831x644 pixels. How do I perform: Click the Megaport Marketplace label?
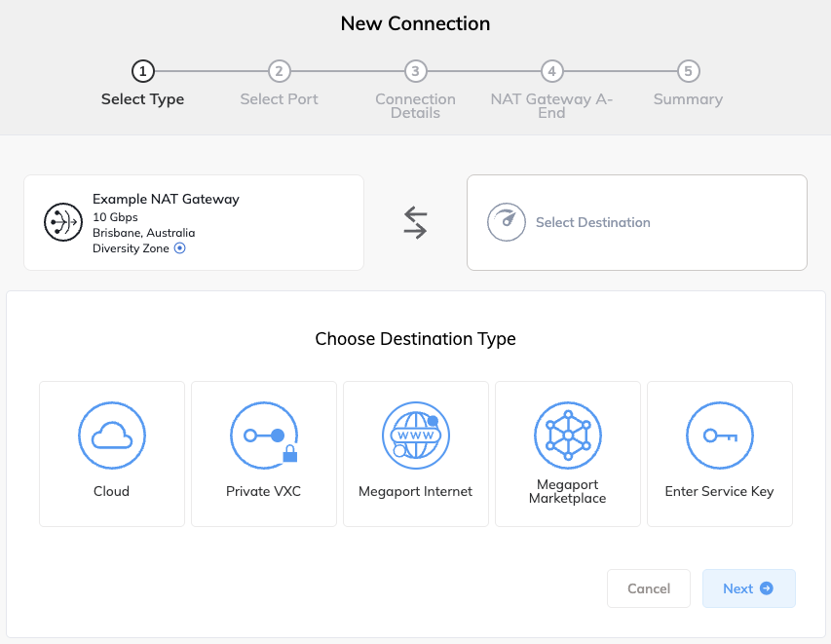567,491
